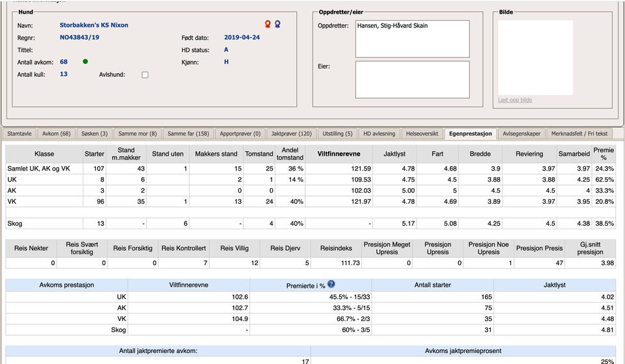The height and width of the screenshot is (364, 625).
Task: Click registration number NO43843/19
Action: coord(79,38)
